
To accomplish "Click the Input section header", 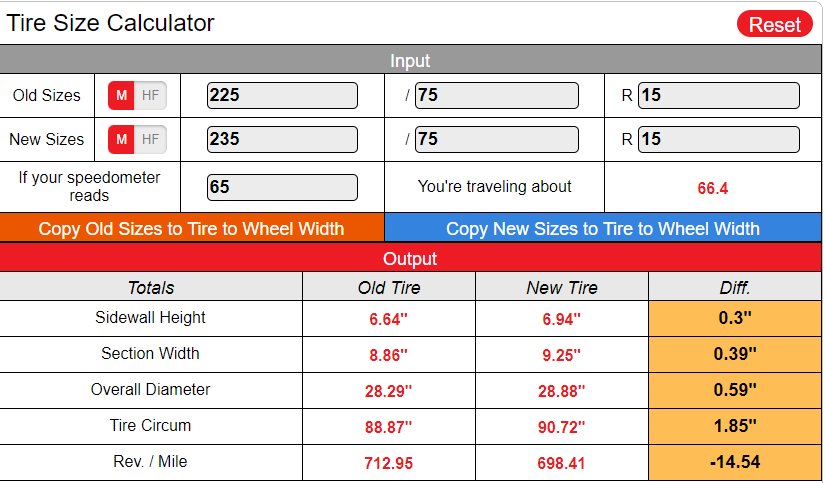I will tap(410, 60).
